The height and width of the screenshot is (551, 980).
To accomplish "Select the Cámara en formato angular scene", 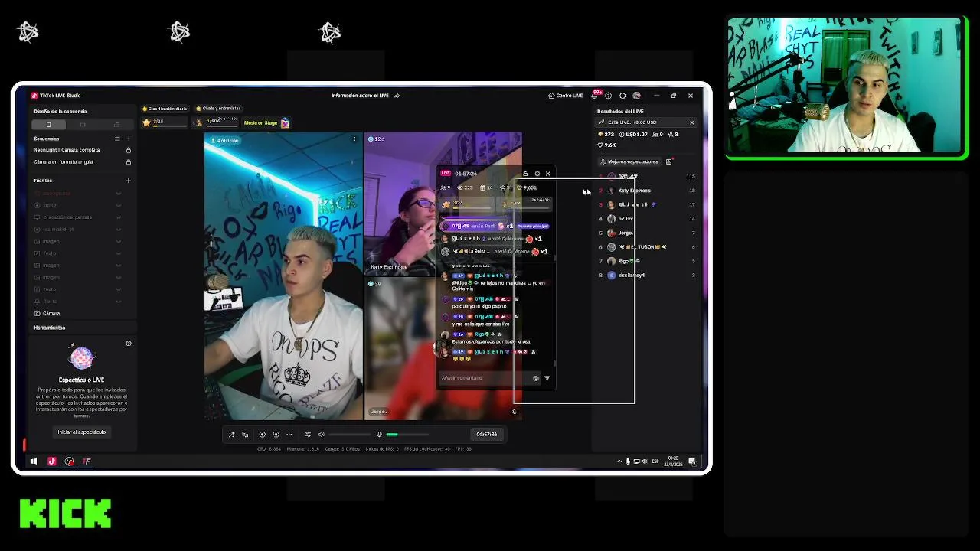I will [64, 162].
